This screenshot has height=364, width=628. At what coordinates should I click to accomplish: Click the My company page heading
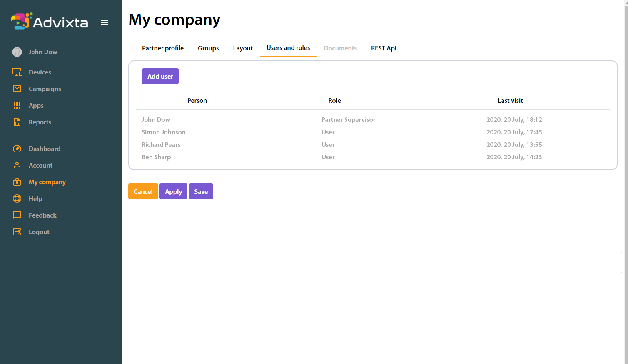click(174, 20)
